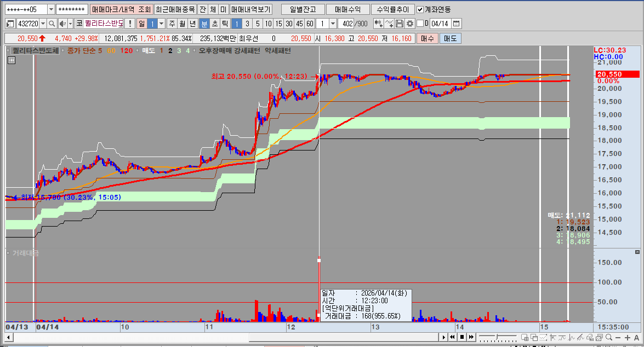
Task: Click the candle count 402 input field
Action: [x=346, y=24]
